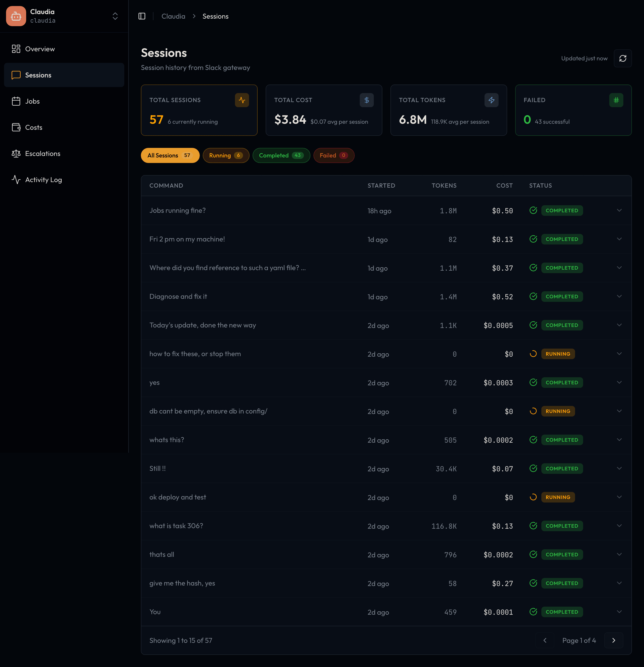Click the Claudia breadcrumb link

tap(173, 16)
